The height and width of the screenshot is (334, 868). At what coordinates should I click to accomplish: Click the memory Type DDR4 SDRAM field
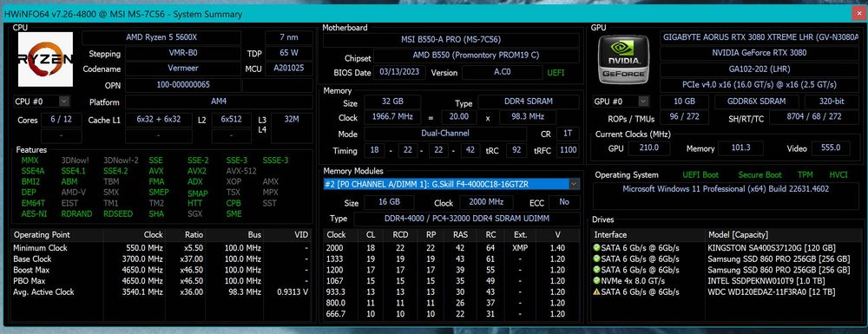click(528, 102)
